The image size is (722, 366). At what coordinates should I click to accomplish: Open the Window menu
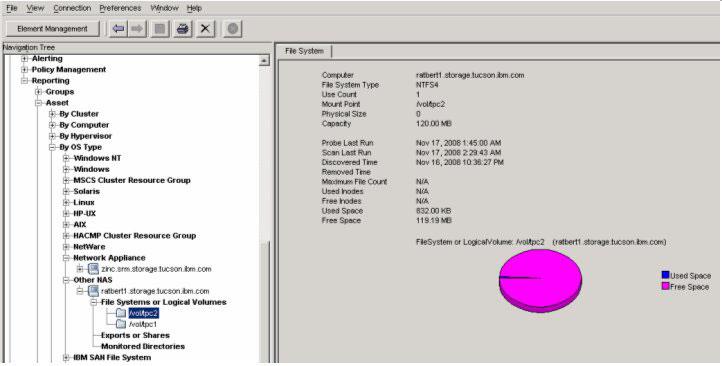point(164,8)
